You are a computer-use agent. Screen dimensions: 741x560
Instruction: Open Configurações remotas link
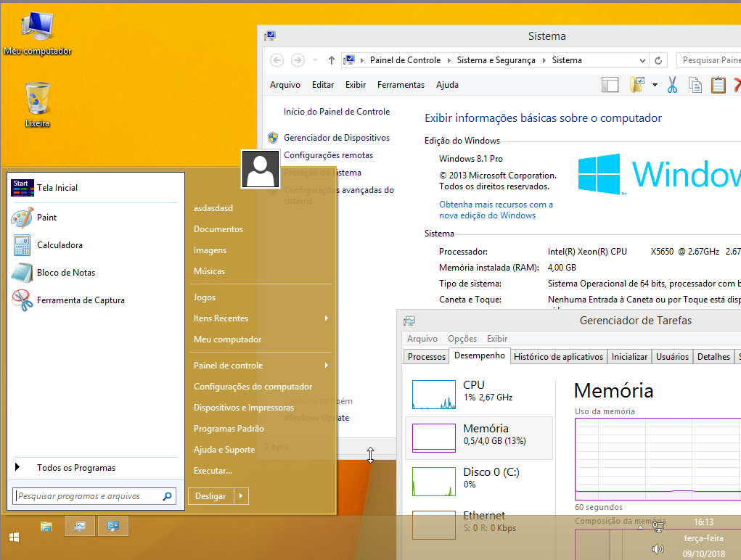pyautogui.click(x=328, y=155)
